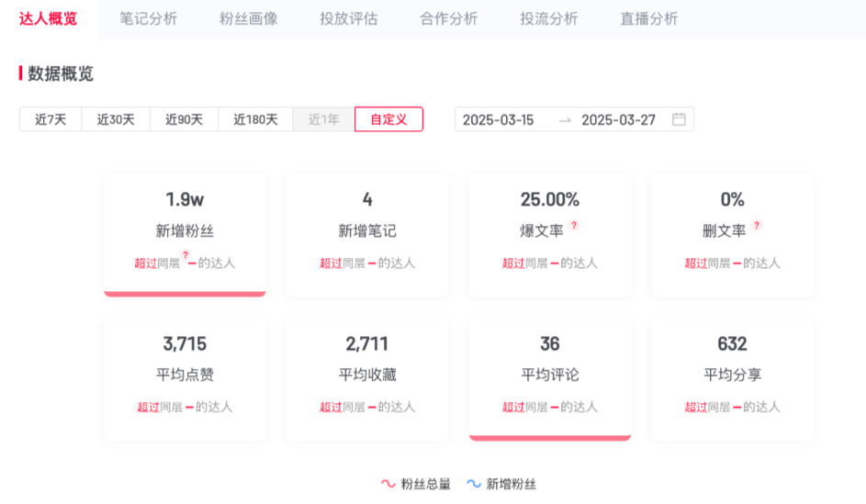Select the 自定义 custom range option
The image size is (866, 504).
coord(388,119)
